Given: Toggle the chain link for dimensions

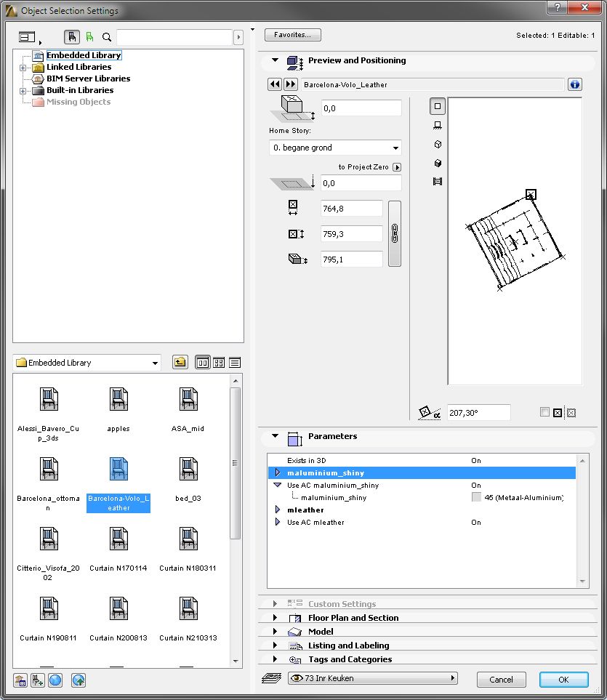Looking at the screenshot, I should point(395,233).
